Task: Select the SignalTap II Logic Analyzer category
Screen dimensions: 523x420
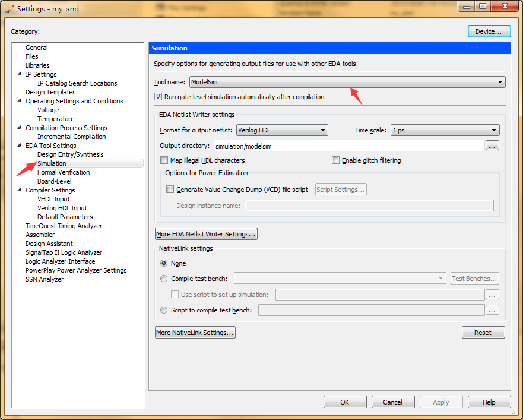Action: (64, 252)
